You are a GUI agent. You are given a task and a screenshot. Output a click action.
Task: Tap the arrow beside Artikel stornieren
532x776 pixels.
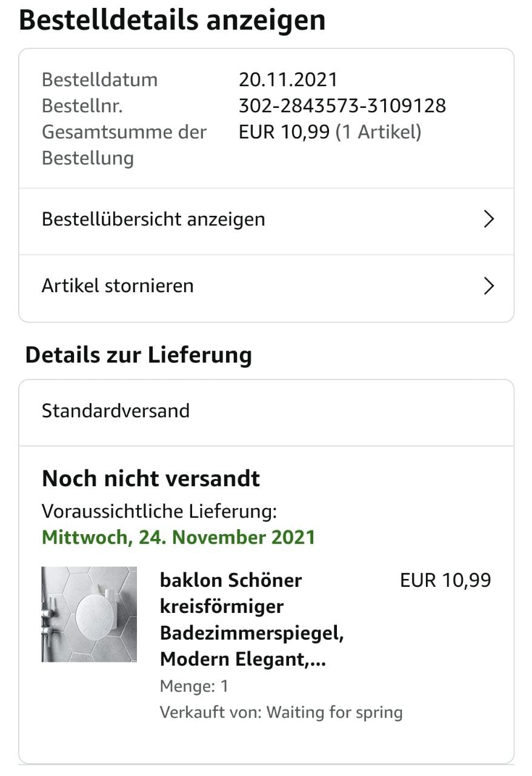pyautogui.click(x=489, y=286)
